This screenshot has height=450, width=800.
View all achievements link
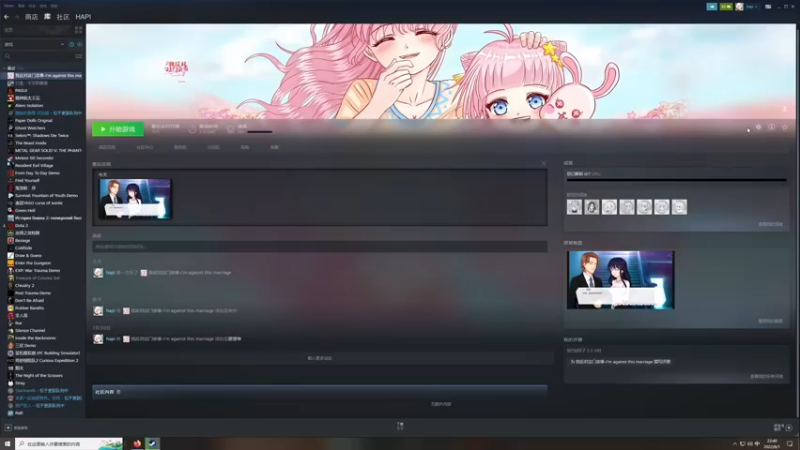[770, 224]
